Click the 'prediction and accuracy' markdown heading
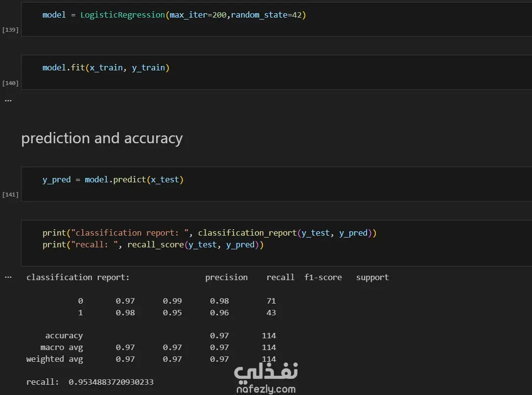The height and width of the screenshot is (395, 532). coord(102,138)
